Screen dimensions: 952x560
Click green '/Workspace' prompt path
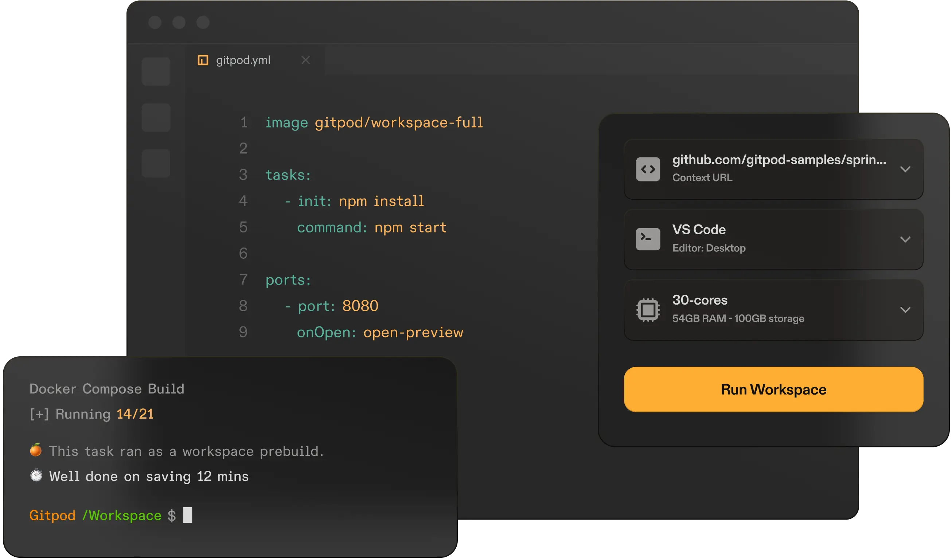tap(122, 516)
